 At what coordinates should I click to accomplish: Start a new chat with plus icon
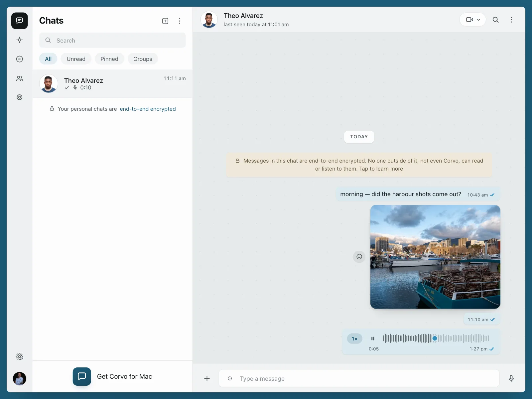coord(165,21)
